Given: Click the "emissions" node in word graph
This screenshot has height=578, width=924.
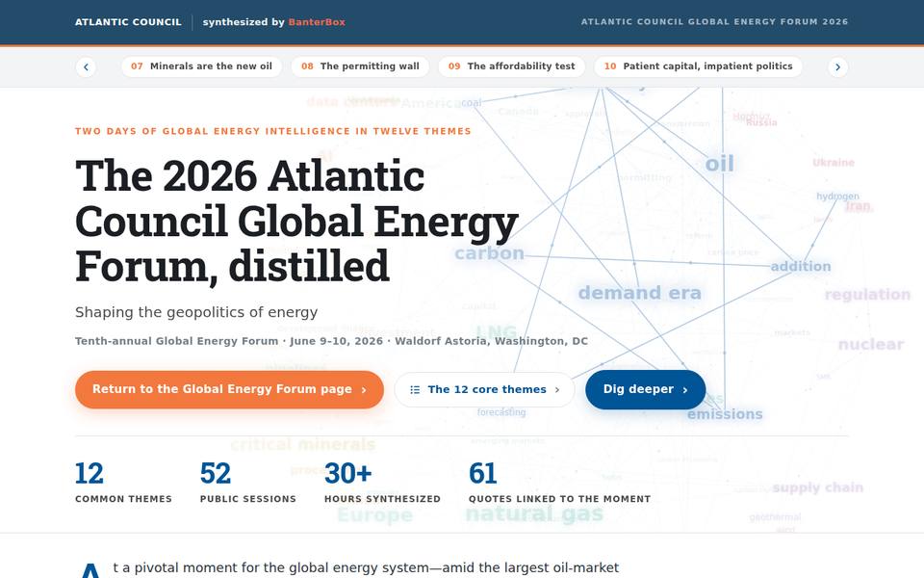Looking at the screenshot, I should [725, 414].
